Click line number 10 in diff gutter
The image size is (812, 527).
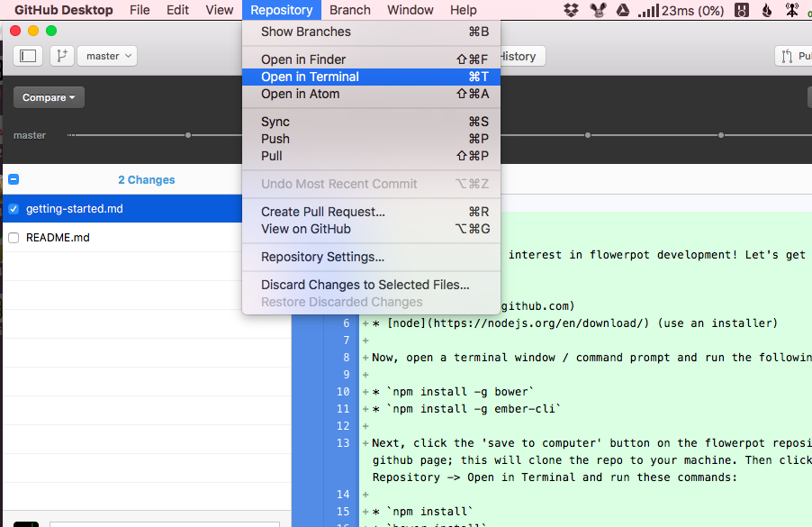pyautogui.click(x=343, y=392)
